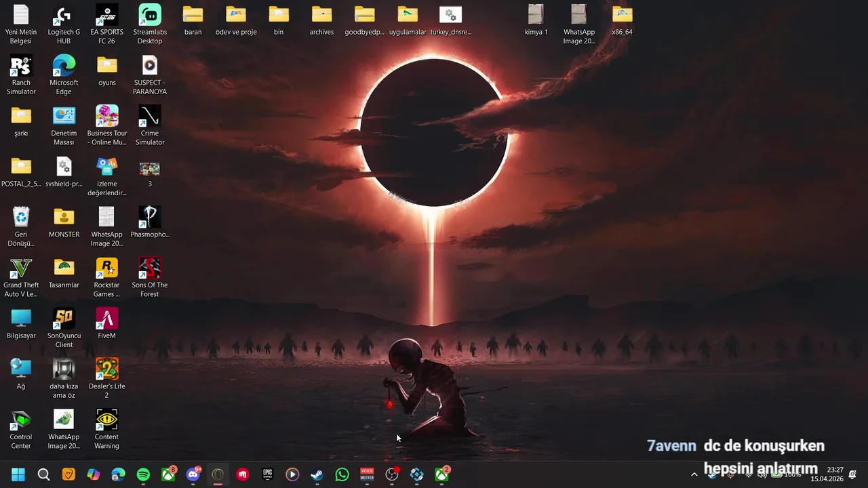Launch EA SPORTS FC 26
868x488 pixels.
(x=106, y=25)
